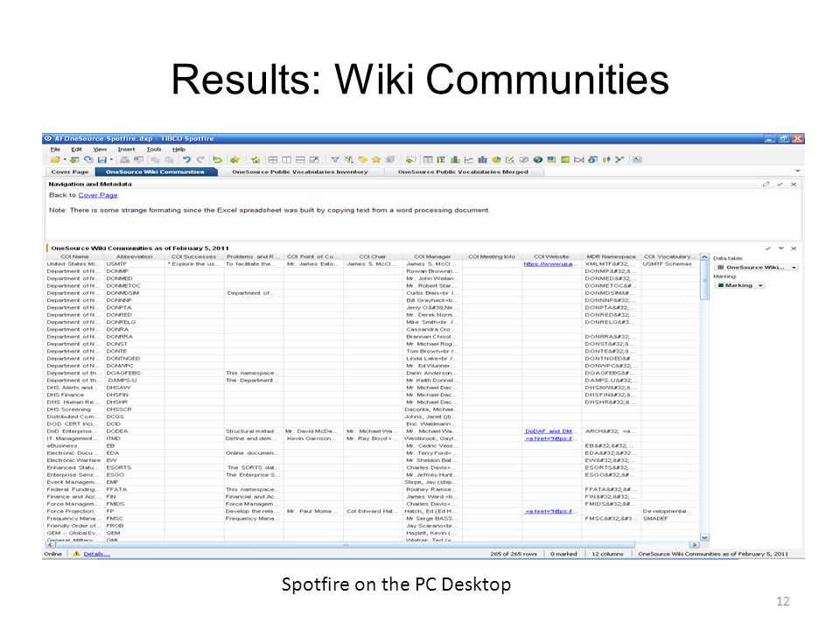
Task: Click the table vertical scrollbar down arrow
Action: pyautogui.click(x=704, y=537)
